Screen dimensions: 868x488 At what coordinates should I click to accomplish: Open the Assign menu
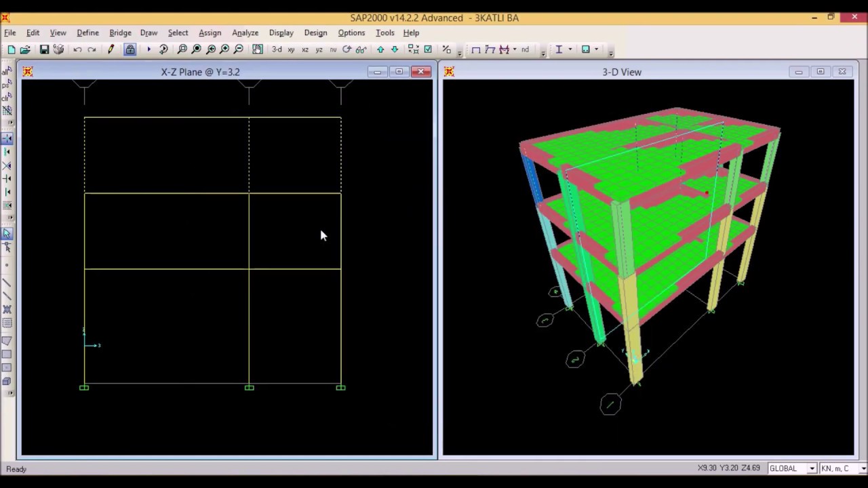coord(210,33)
